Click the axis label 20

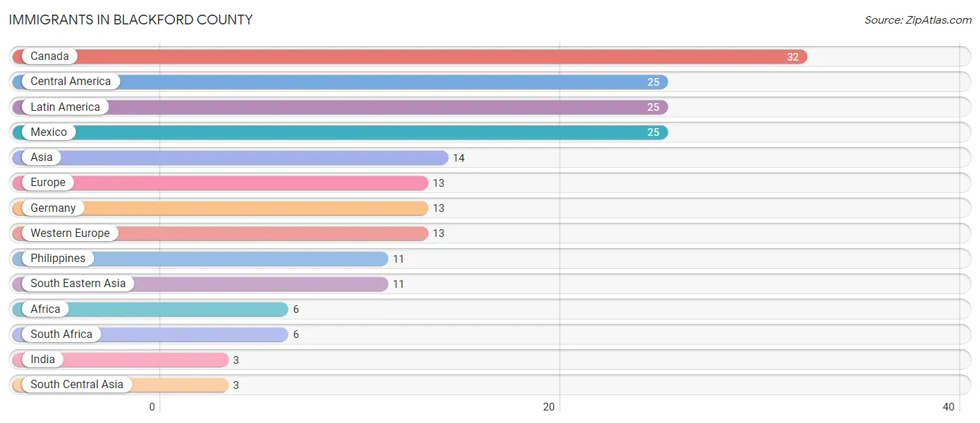click(x=549, y=407)
